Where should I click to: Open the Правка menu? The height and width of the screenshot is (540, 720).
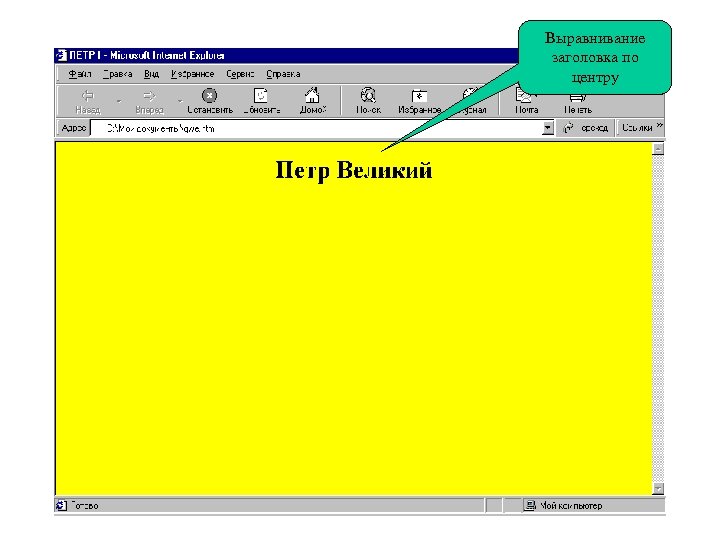(x=118, y=74)
